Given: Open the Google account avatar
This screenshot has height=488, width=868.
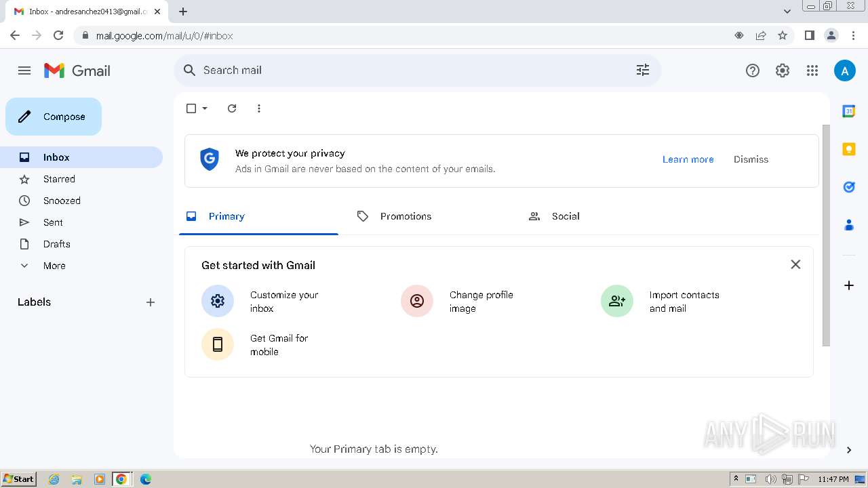Looking at the screenshot, I should point(845,70).
